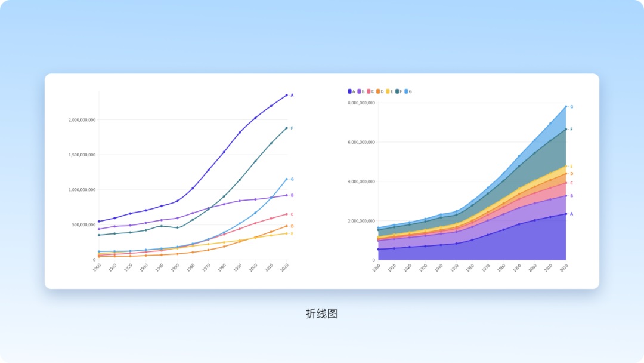This screenshot has height=363, width=644.
Task: Click the 8,000,000,000 axis label
Action: pos(361,103)
